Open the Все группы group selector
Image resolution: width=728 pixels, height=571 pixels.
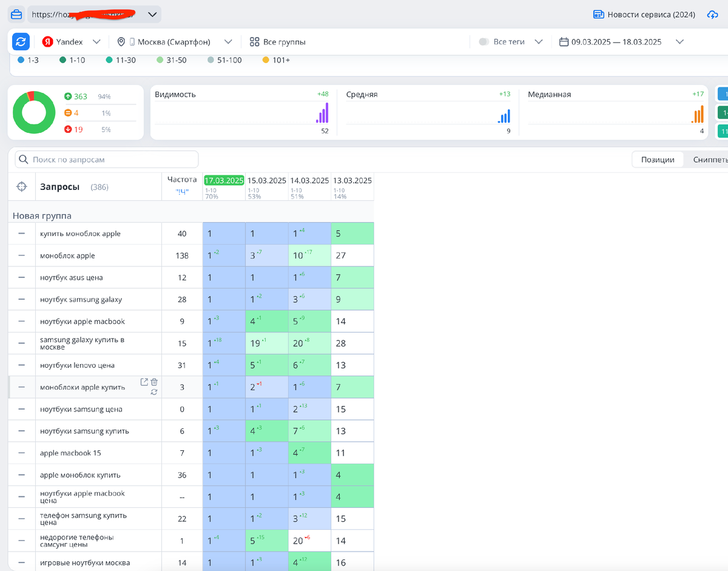[x=277, y=42]
